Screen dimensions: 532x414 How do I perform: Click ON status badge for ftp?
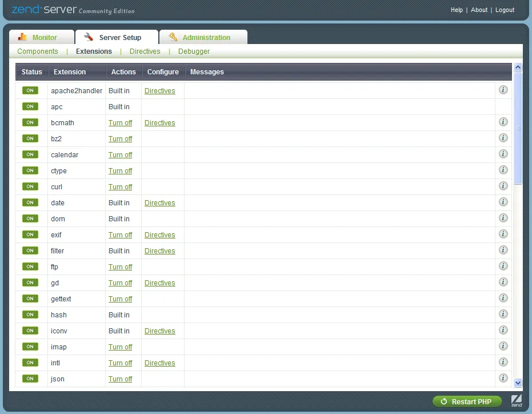click(x=30, y=266)
